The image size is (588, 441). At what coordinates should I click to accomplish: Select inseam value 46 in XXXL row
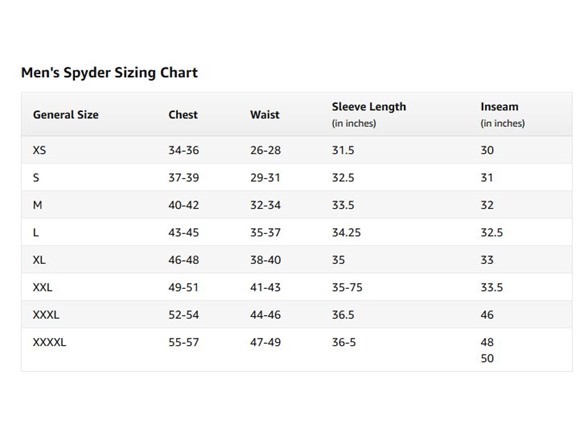(487, 315)
